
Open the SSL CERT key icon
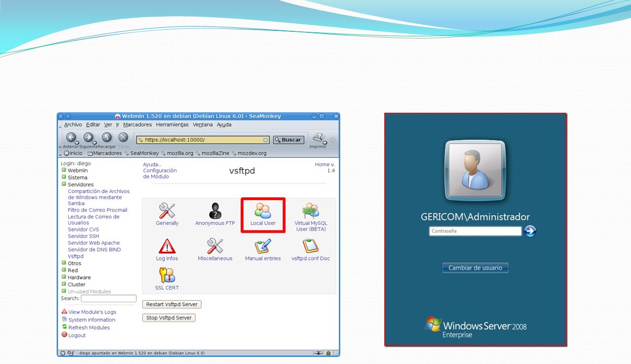click(x=167, y=276)
